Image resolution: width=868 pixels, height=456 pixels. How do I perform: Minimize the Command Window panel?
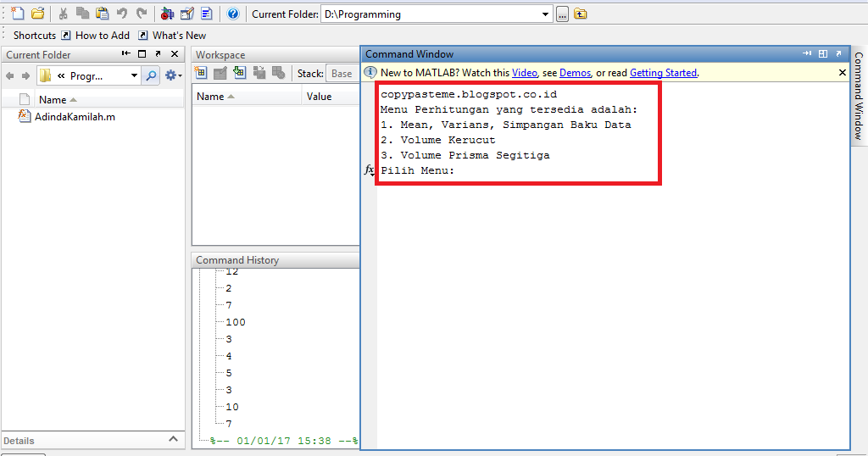(807, 53)
